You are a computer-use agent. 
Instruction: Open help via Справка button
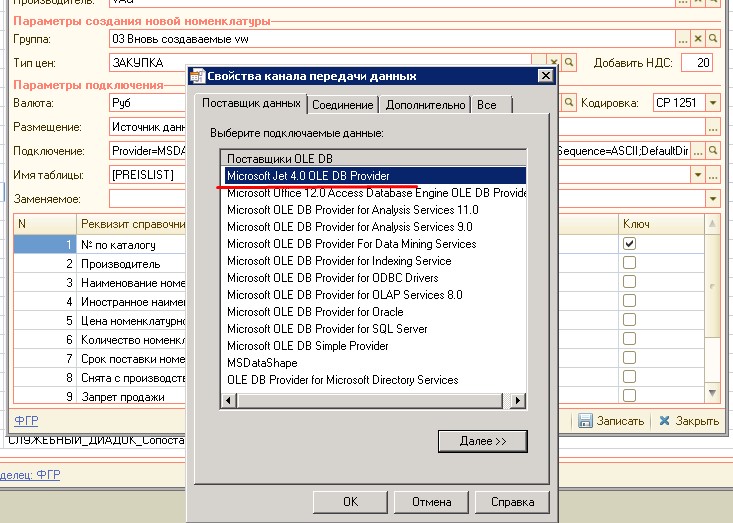tap(512, 502)
